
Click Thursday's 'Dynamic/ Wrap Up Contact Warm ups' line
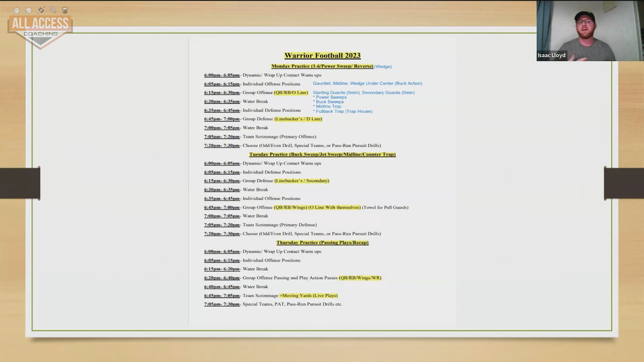[x=282, y=252]
